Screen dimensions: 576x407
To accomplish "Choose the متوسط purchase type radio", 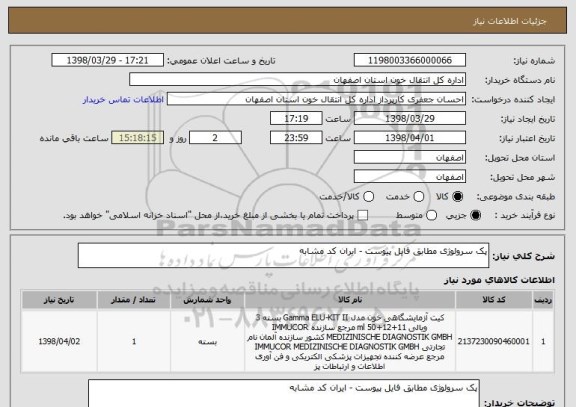I will (x=431, y=215).
